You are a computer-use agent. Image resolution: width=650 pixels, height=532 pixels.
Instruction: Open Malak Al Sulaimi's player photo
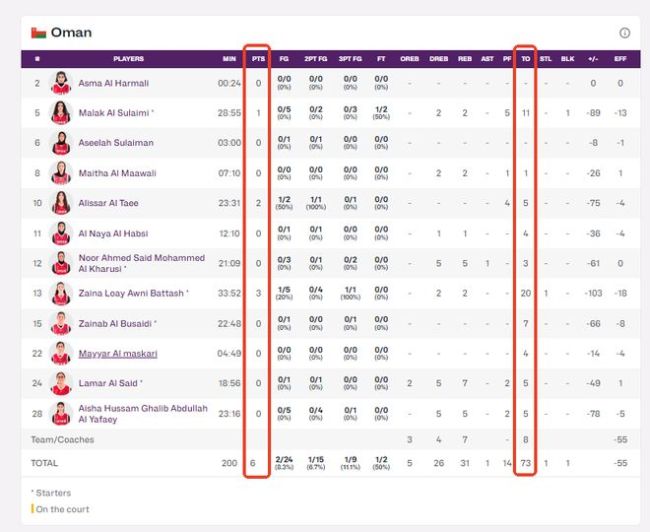(61, 113)
